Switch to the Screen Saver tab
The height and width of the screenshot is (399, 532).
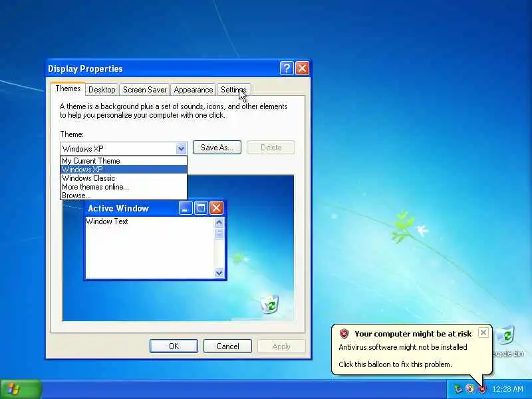click(x=144, y=90)
